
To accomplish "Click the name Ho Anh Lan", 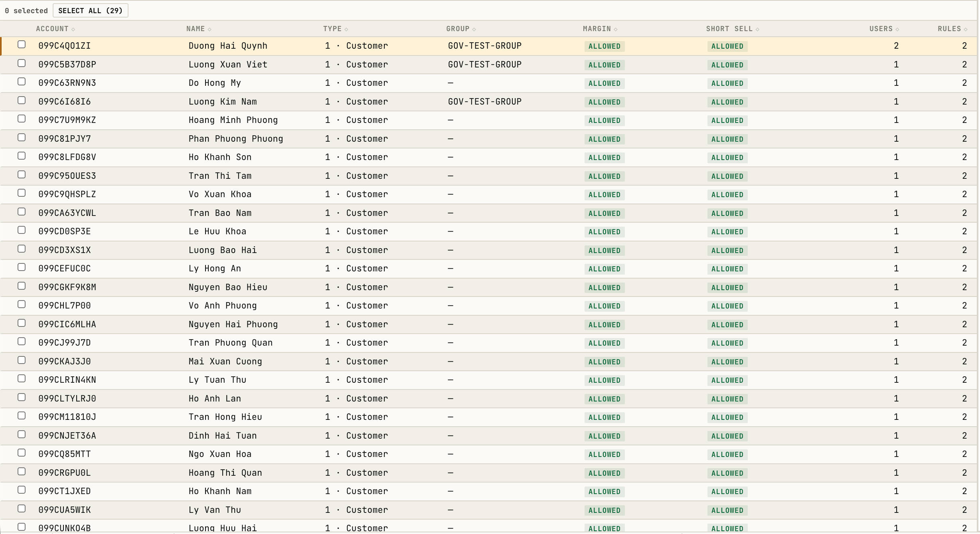I will [215, 399].
